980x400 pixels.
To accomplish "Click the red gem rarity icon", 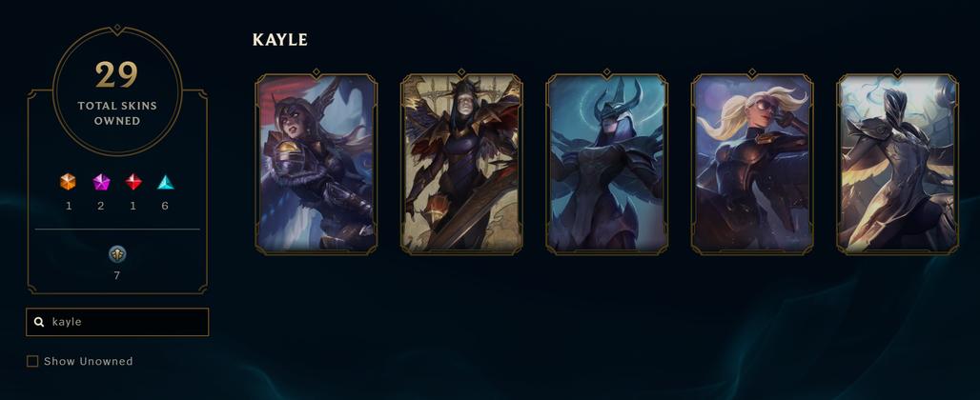I will click(133, 182).
